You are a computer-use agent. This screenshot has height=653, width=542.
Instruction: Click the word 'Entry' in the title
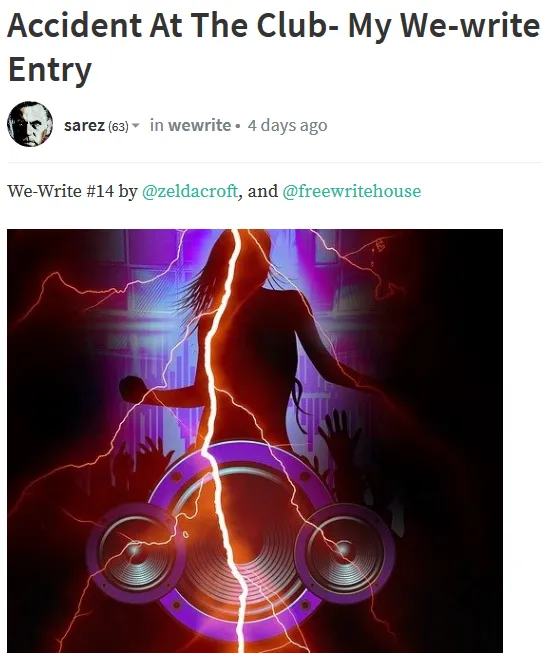pos(50,70)
